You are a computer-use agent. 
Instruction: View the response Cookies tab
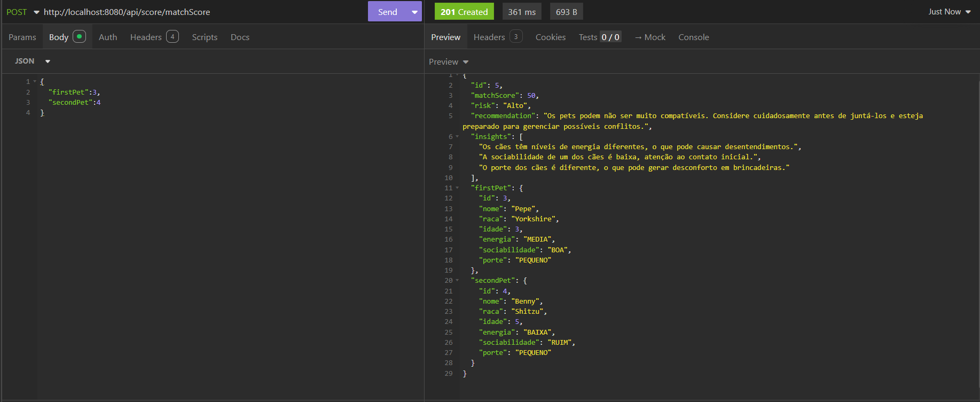coord(550,37)
